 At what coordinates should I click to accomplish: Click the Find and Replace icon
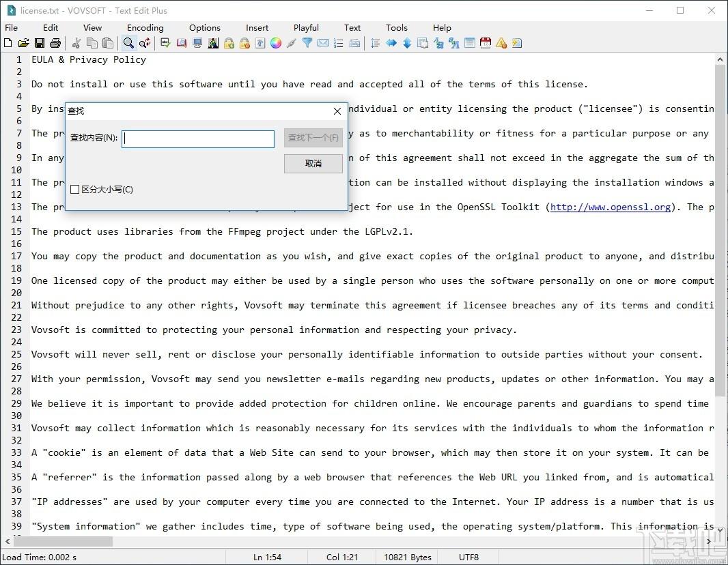(145, 43)
